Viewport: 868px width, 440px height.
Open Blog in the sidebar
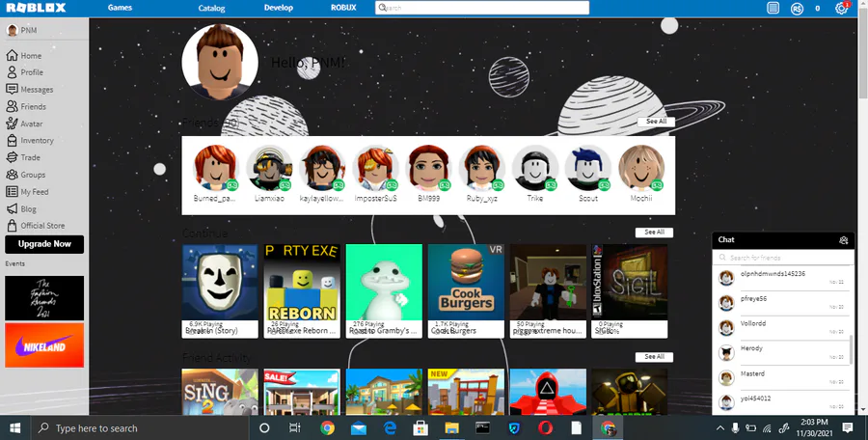[21, 209]
